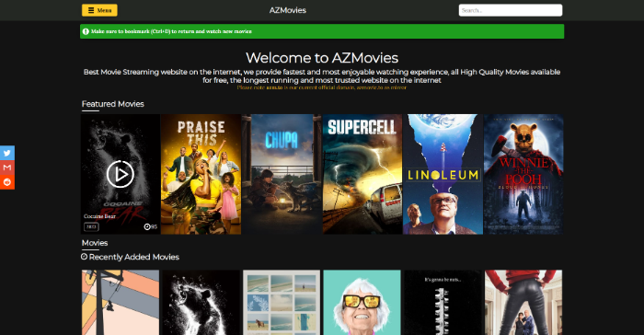Click the bookmark reminder banner text

click(171, 31)
